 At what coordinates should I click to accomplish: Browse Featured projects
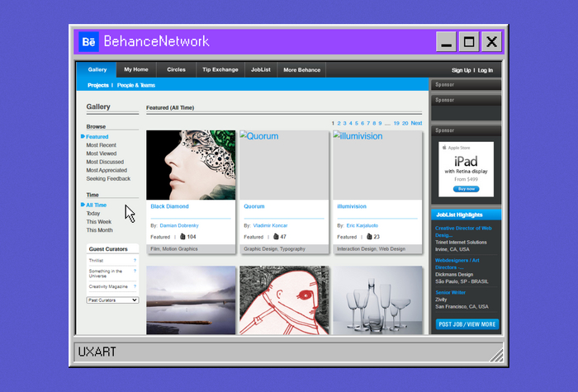tap(97, 137)
